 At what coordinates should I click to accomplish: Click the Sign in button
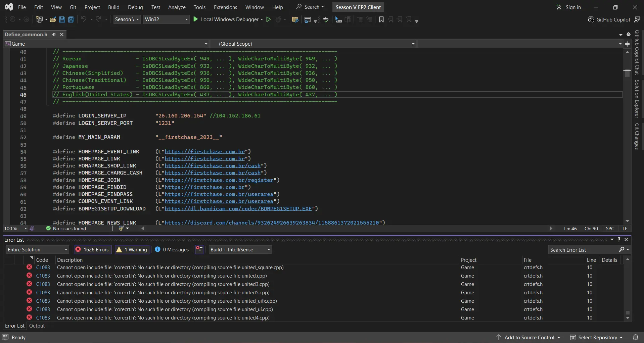pyautogui.click(x=568, y=7)
